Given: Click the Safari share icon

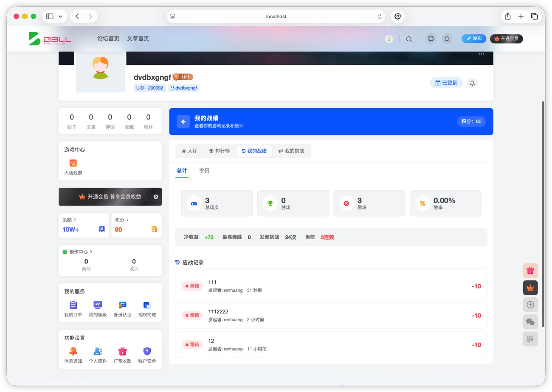Looking at the screenshot, I should point(507,17).
